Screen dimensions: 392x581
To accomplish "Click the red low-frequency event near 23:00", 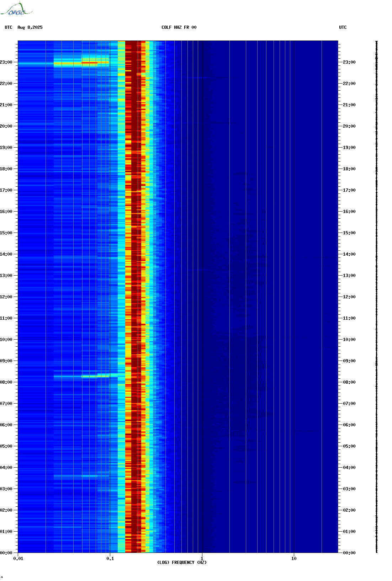I will pos(81,63).
